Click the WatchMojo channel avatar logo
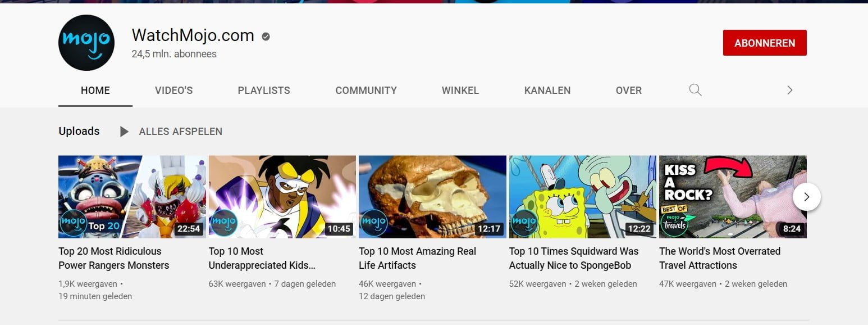The width and height of the screenshot is (868, 325). (x=86, y=43)
